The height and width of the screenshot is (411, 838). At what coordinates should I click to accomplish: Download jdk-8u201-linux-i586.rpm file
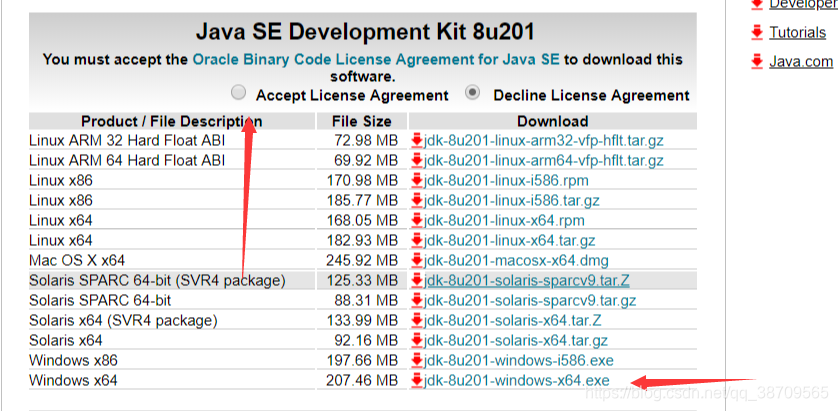click(506, 181)
